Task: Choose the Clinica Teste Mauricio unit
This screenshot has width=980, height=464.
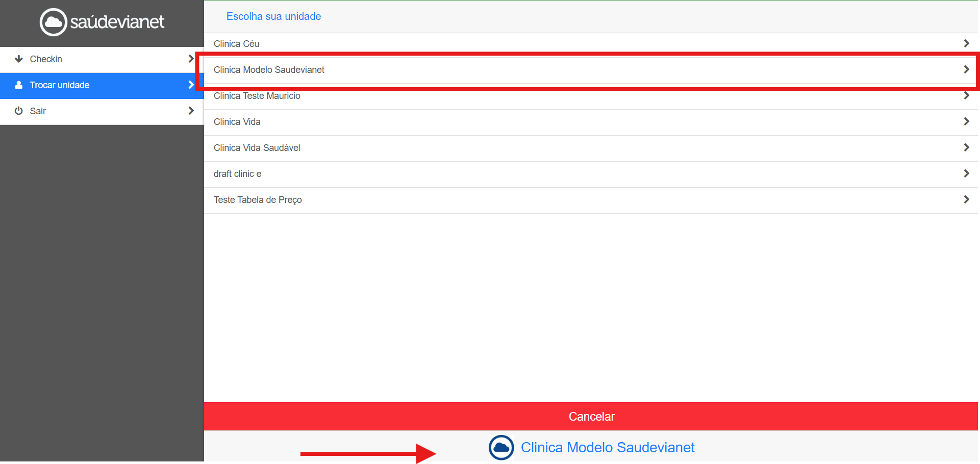Action: (x=591, y=96)
